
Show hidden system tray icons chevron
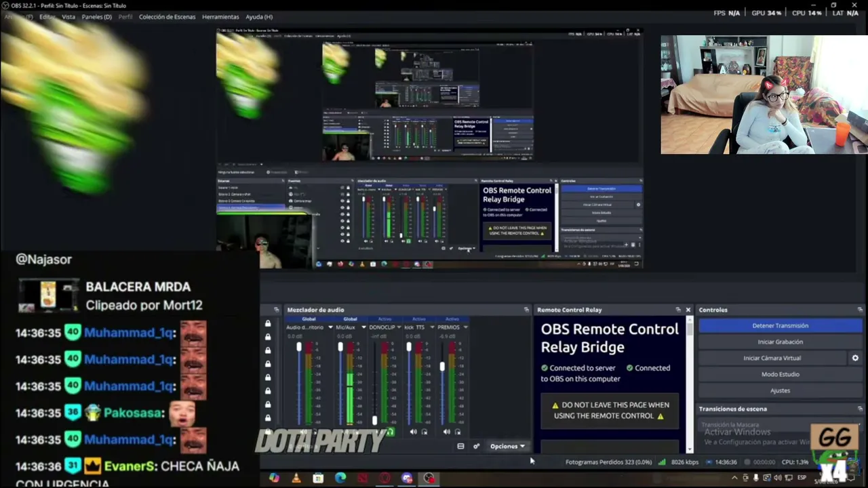[x=734, y=478]
